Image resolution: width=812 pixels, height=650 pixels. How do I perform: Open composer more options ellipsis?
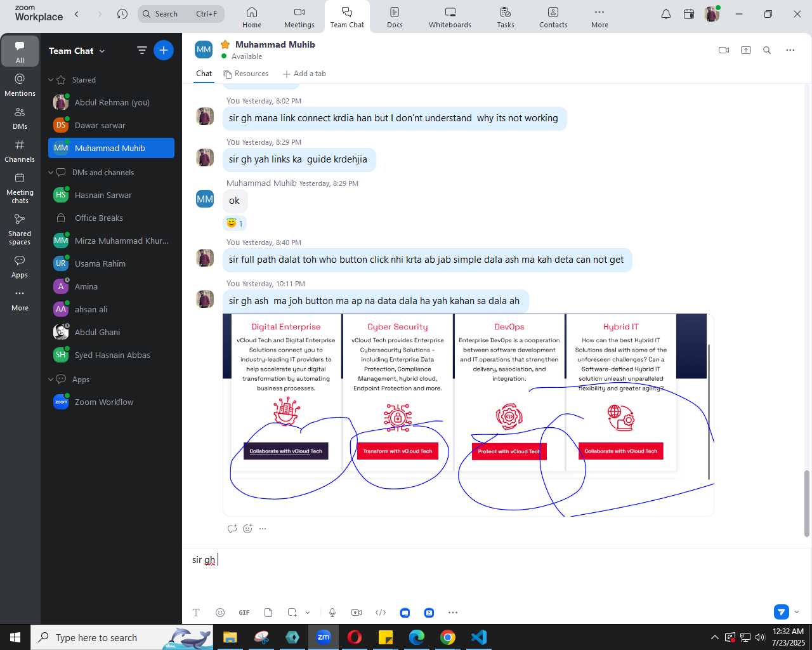pyautogui.click(x=453, y=613)
